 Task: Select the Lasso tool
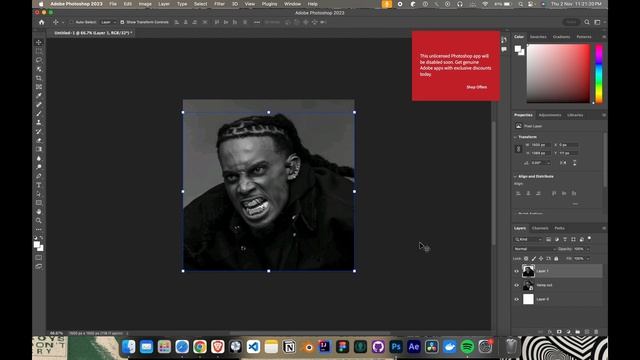[x=39, y=60]
